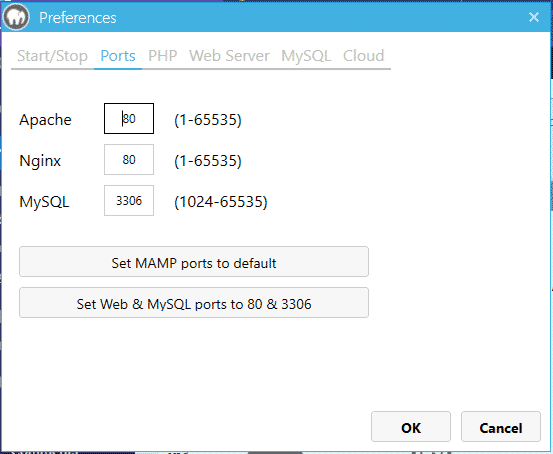The width and height of the screenshot is (553, 454).
Task: Click Set MAMP ports to default
Action: 194,262
